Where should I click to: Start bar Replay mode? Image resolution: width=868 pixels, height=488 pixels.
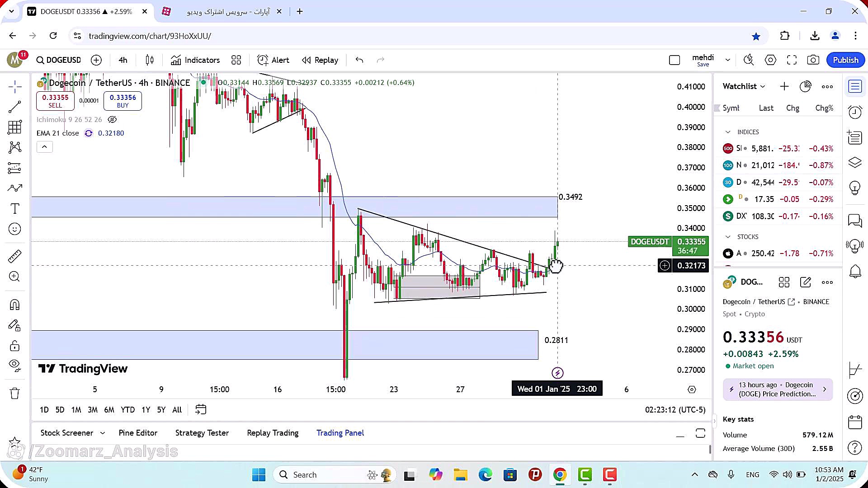(x=320, y=60)
